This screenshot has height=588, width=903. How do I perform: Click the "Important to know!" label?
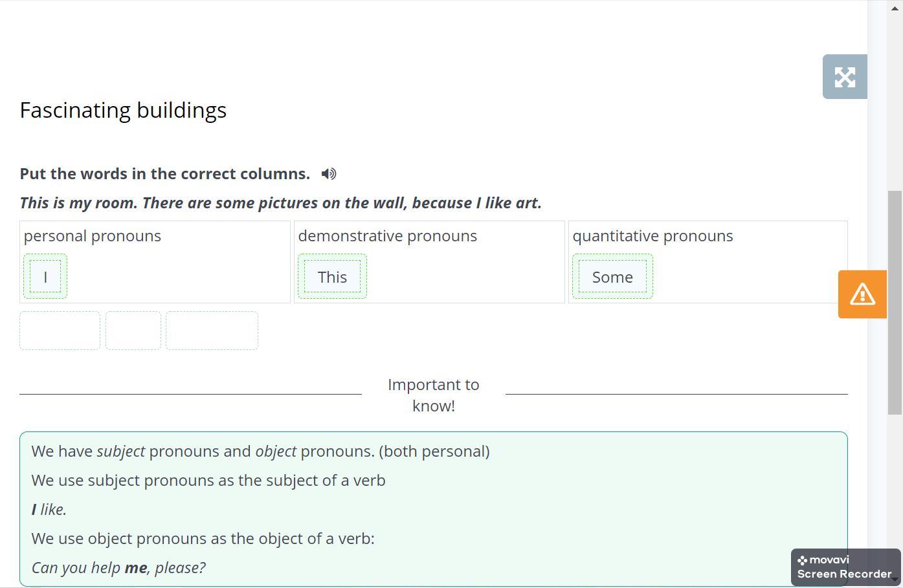pos(433,395)
